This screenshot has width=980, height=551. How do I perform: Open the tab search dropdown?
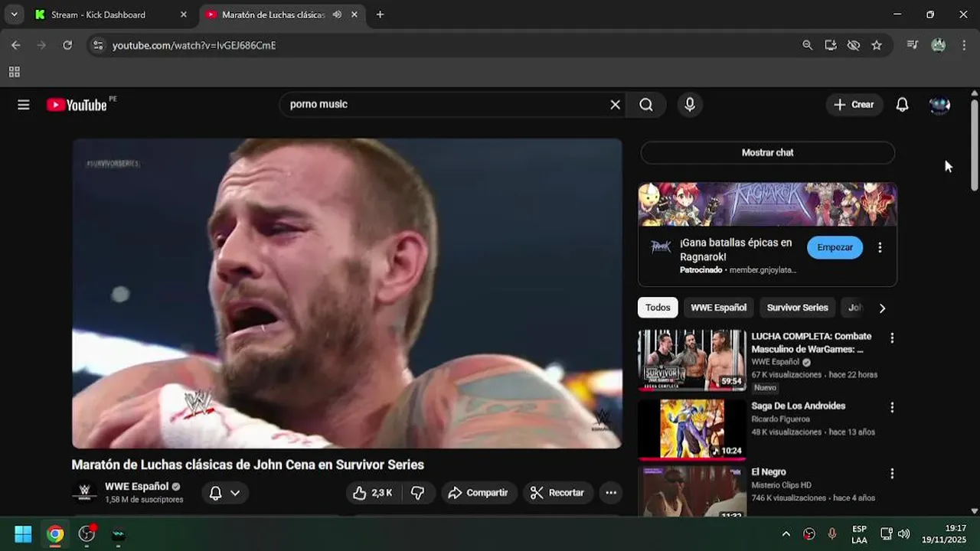point(14,15)
